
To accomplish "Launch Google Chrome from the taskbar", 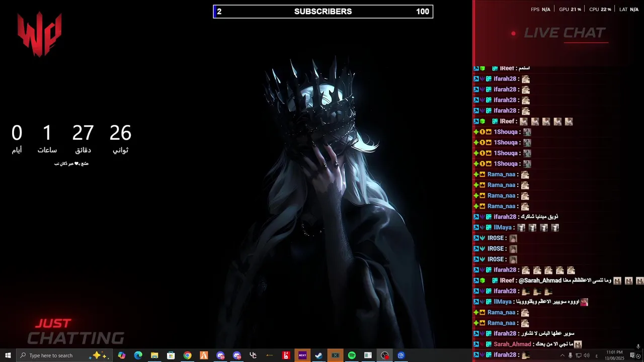I will pos(187,355).
